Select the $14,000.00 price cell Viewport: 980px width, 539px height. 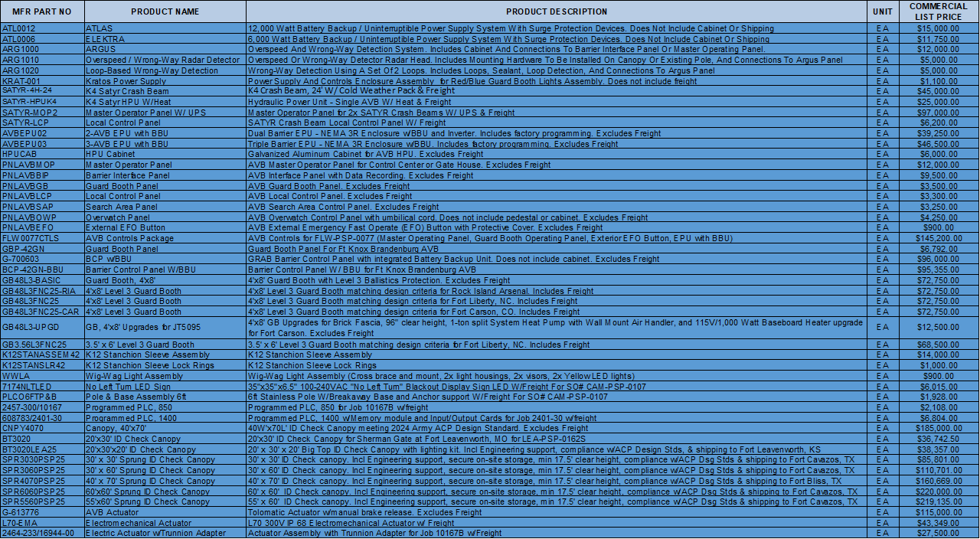pyautogui.click(x=939, y=355)
